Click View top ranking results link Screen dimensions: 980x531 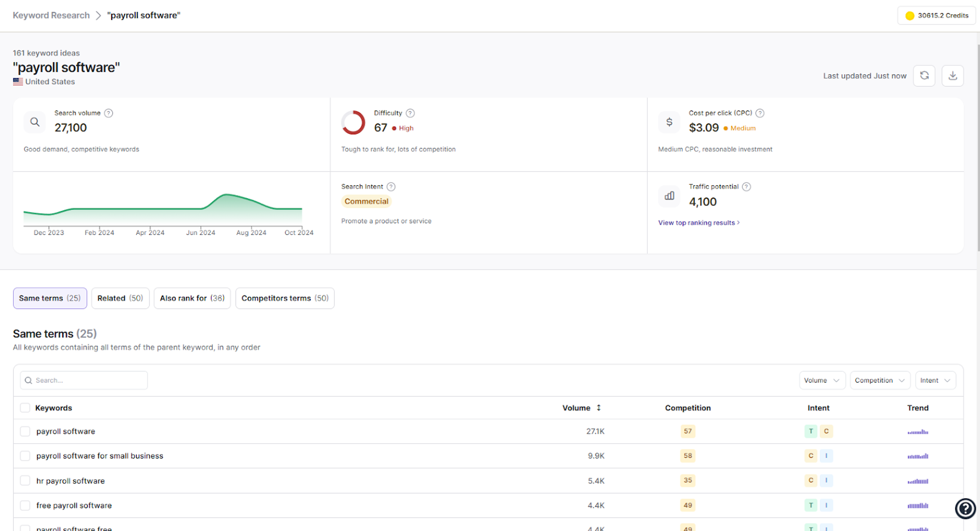coord(699,223)
